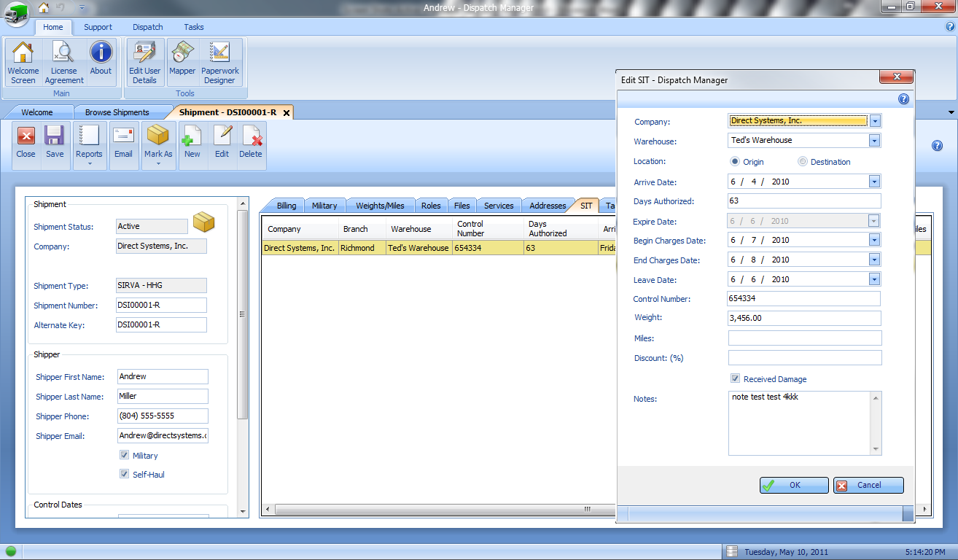Screen dimensions: 958x560
Task: Open the License Agreement
Action: [63, 61]
